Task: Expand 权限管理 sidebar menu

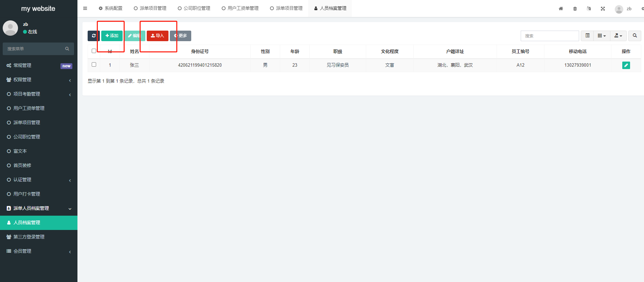Action: (x=39, y=80)
